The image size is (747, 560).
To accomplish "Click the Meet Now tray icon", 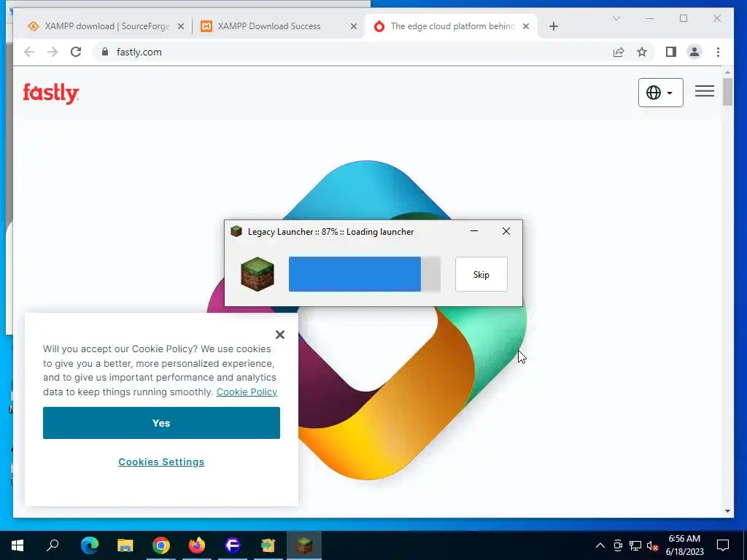I will pyautogui.click(x=617, y=545).
